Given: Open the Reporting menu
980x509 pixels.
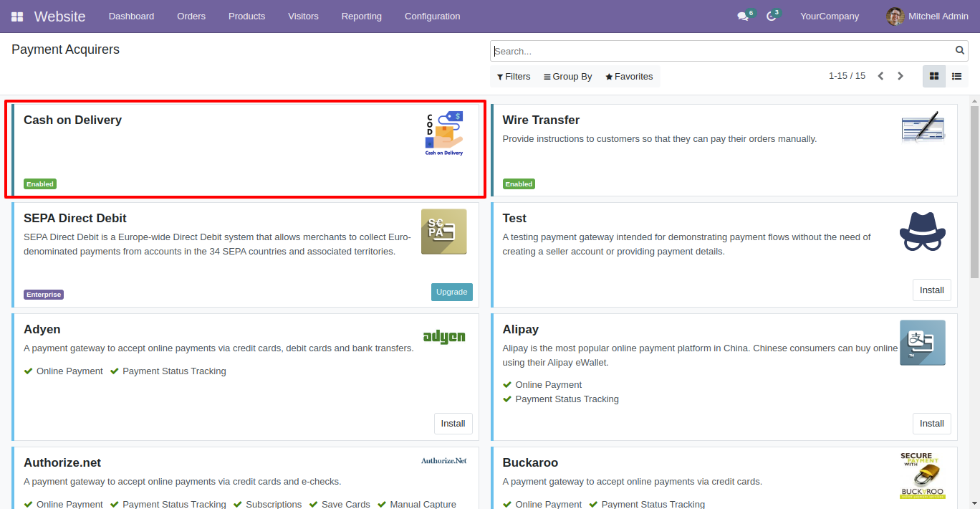Looking at the screenshot, I should 362,16.
